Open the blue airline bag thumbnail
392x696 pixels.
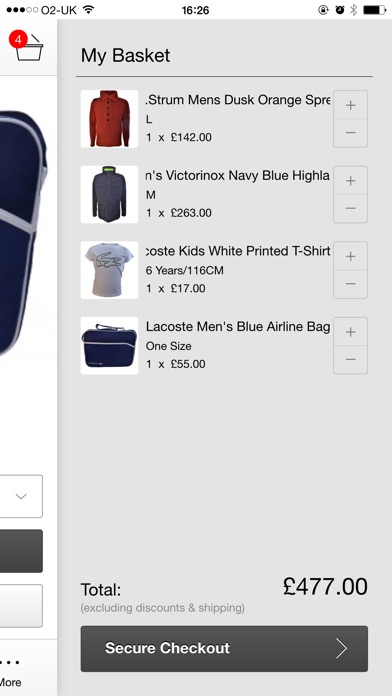pos(109,345)
